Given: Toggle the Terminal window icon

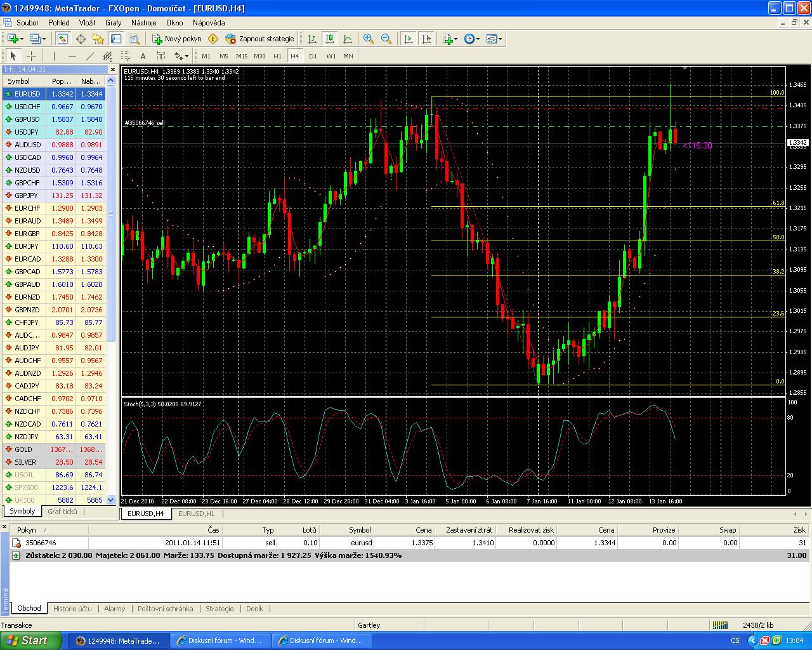Looking at the screenshot, I should pos(116,39).
